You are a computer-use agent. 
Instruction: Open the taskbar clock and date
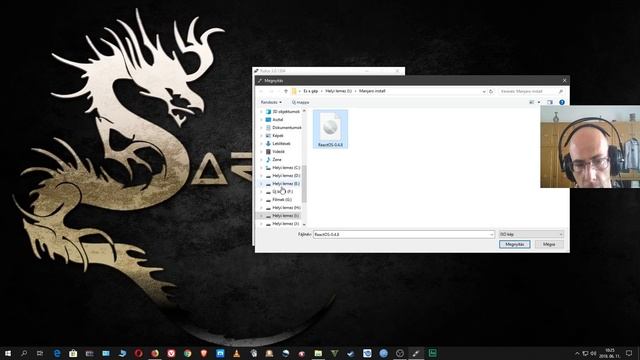tap(610, 353)
